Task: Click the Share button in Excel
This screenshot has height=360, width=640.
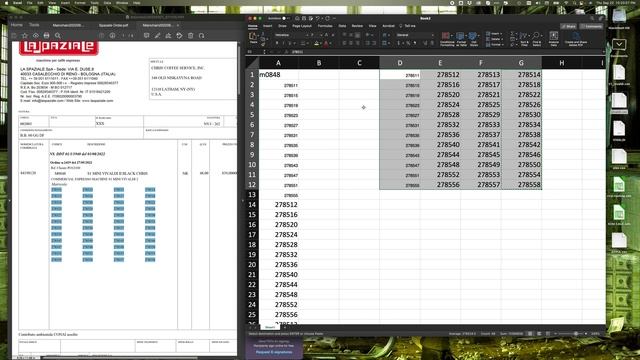Action: [568, 26]
